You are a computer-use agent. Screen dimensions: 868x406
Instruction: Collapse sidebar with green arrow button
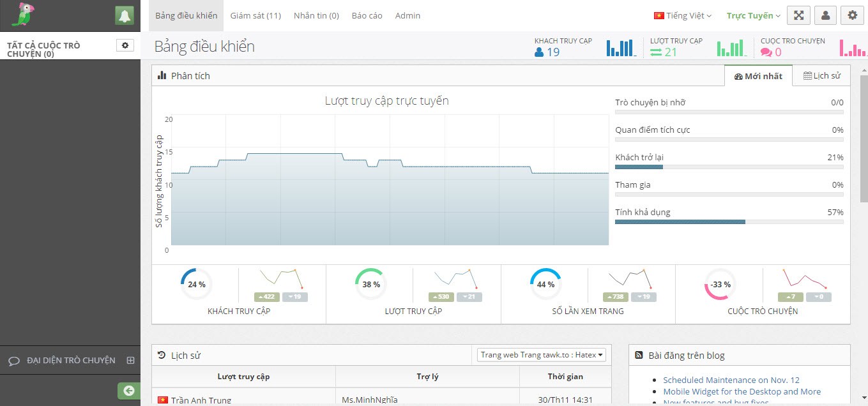point(129,391)
